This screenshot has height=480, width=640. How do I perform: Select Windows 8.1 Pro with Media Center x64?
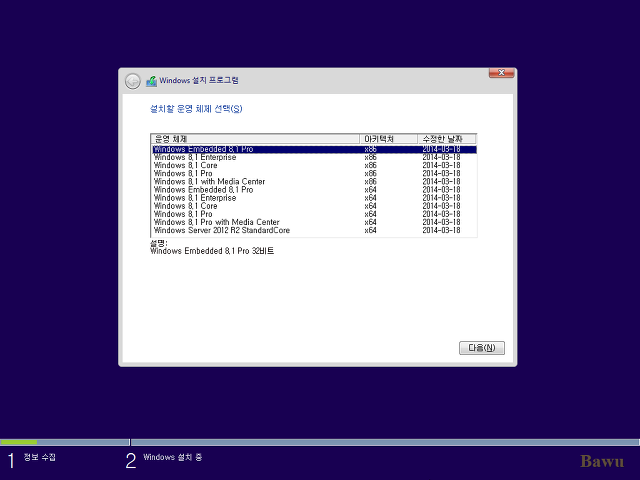[314, 223]
